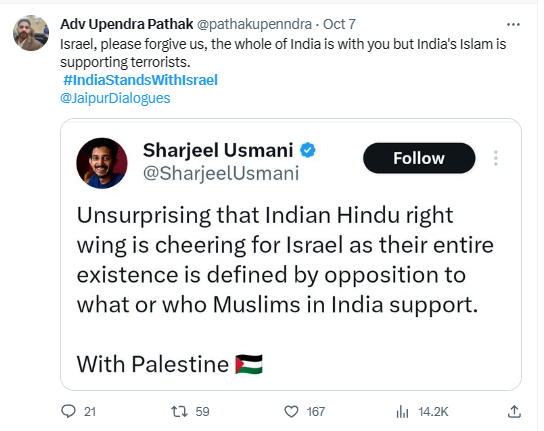Click the Adv Upendra Pathak display name
The width and height of the screenshot is (544, 431).
coord(127,24)
